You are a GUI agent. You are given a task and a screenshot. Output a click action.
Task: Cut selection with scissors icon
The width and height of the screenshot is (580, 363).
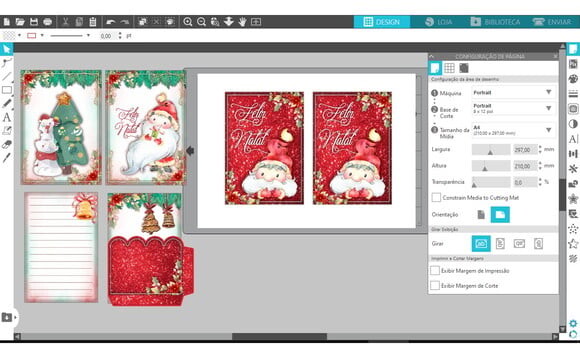pos(65,22)
